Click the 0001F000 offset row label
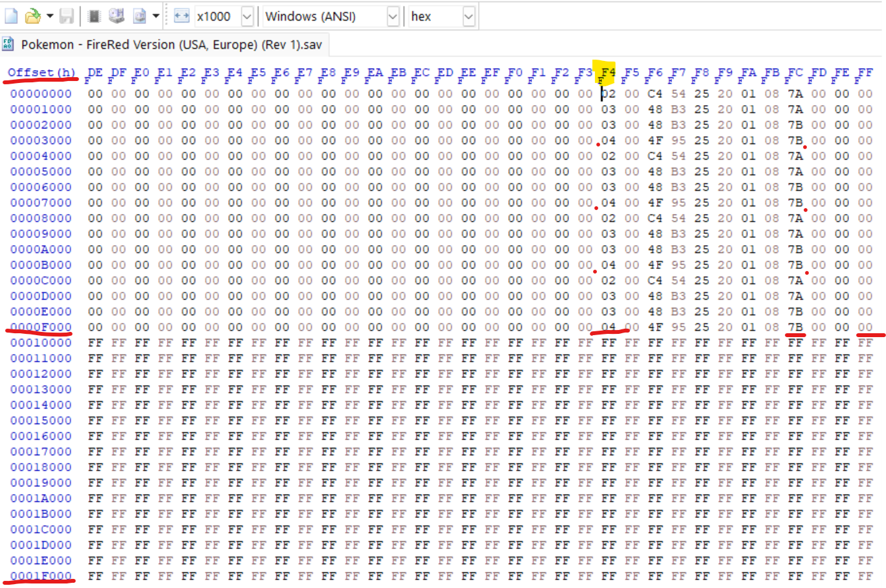886x588 pixels. pos(41,576)
